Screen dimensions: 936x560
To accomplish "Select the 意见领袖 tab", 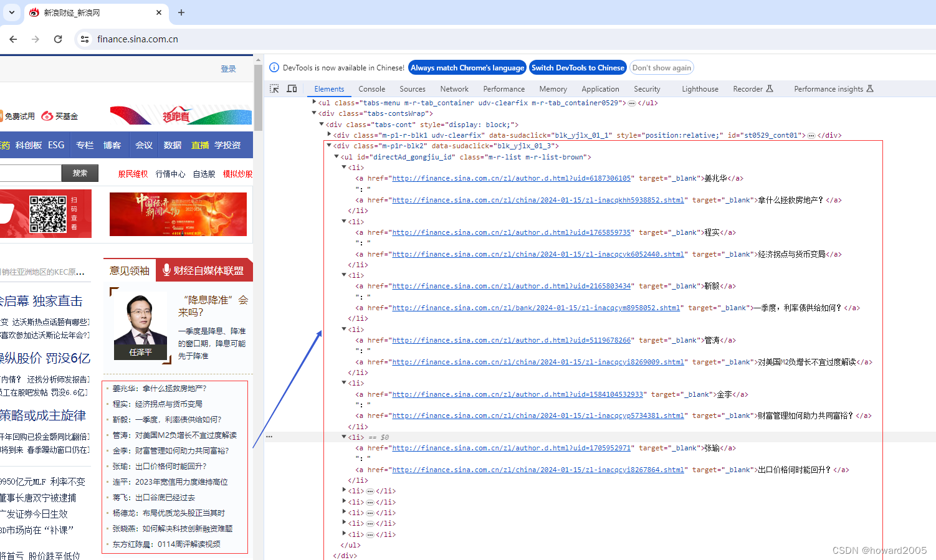I will pos(130,270).
